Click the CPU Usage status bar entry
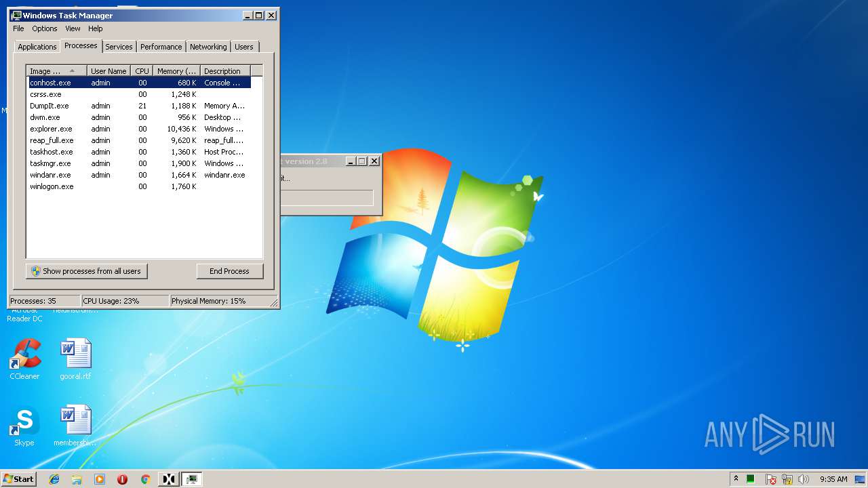 point(125,301)
